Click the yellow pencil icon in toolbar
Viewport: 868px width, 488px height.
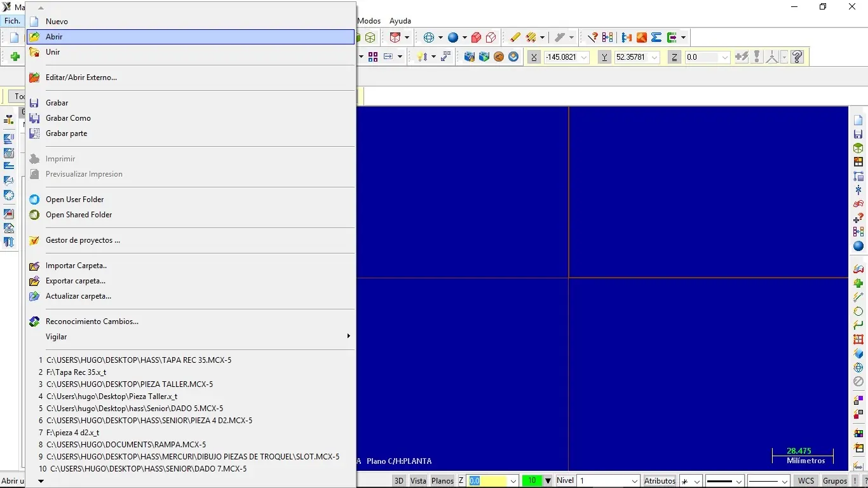515,37
